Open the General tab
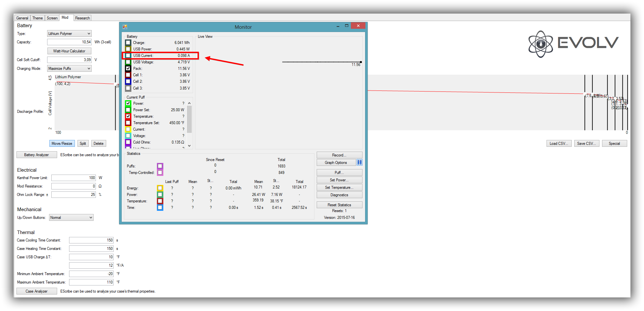This screenshot has height=311, width=644. click(x=22, y=18)
